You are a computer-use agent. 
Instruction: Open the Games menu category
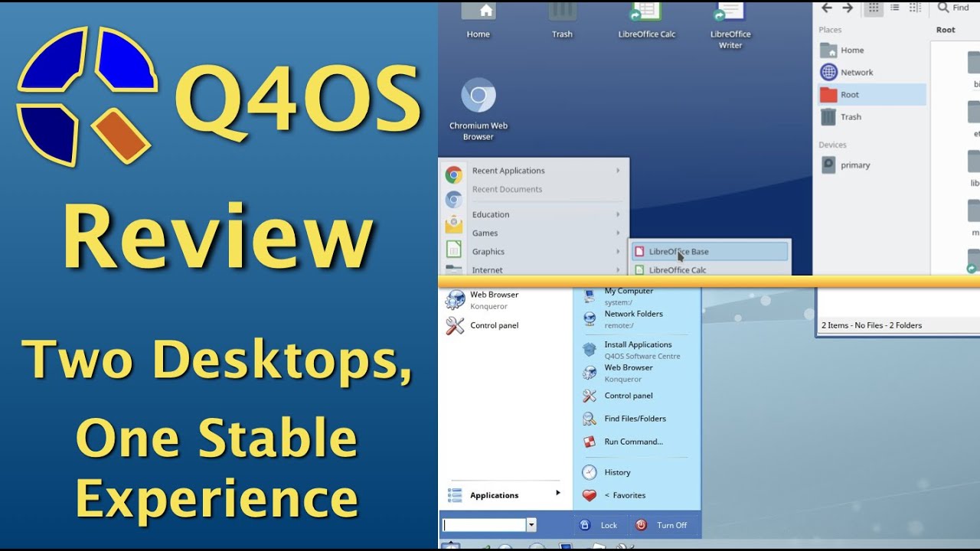point(546,233)
